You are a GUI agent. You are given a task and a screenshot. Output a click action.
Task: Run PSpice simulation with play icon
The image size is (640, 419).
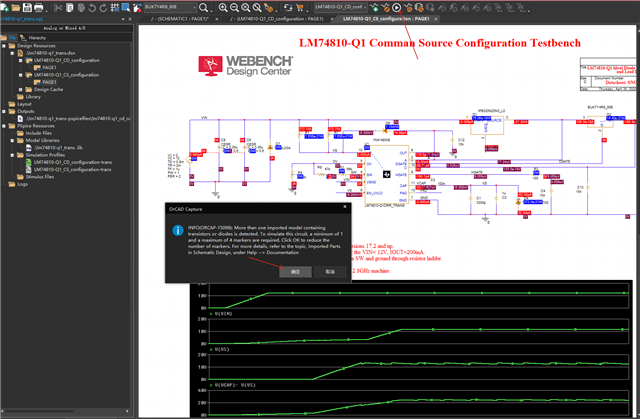click(396, 7)
